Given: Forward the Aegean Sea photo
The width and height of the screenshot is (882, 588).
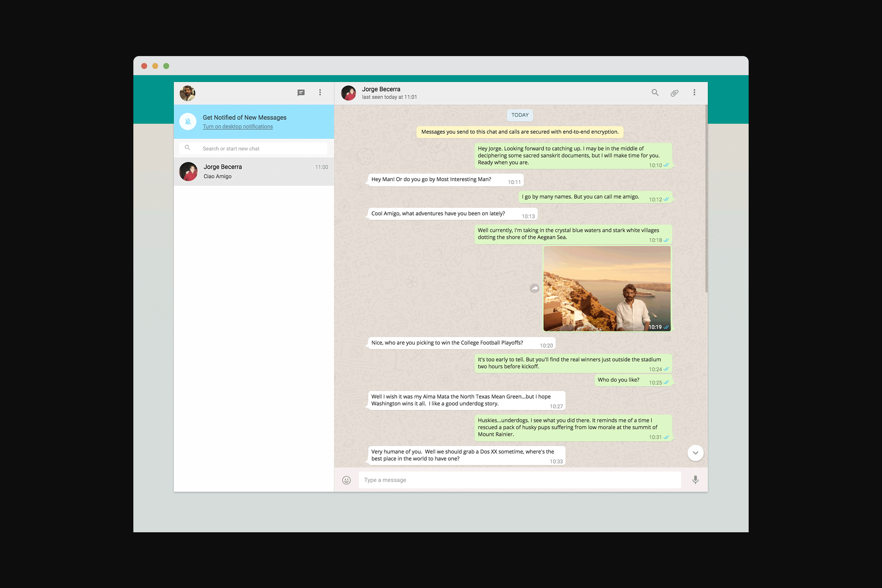Looking at the screenshot, I should [534, 289].
